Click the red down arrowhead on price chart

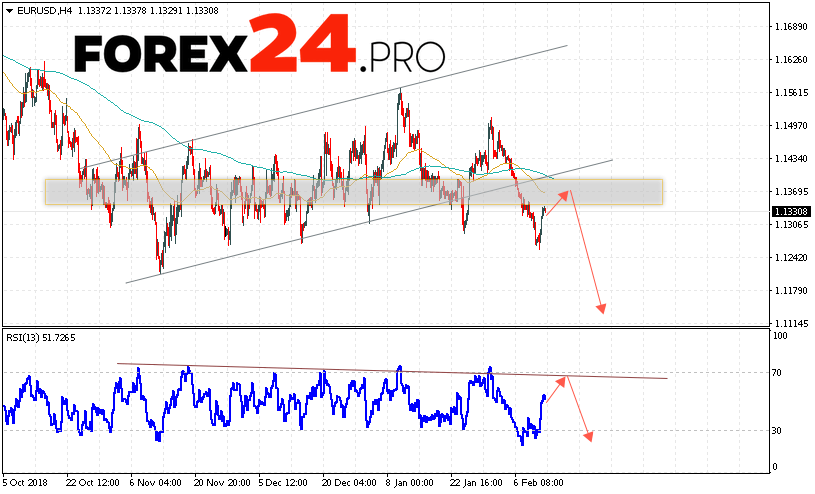click(x=602, y=309)
